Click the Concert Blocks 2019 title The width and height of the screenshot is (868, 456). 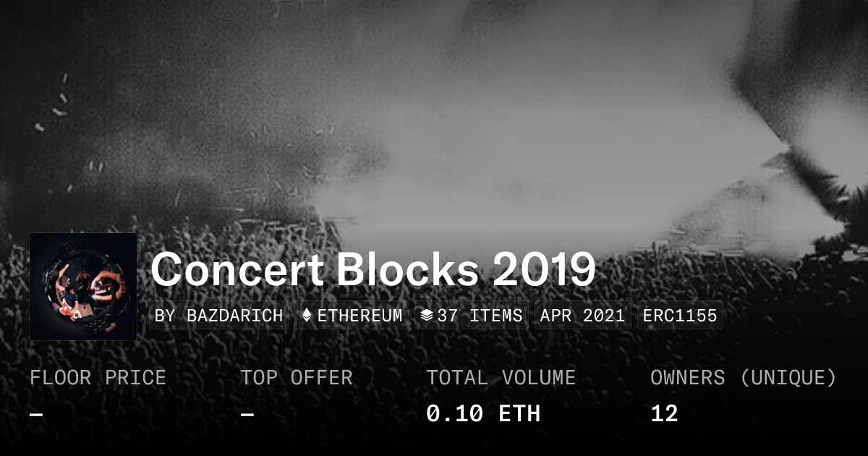373,271
